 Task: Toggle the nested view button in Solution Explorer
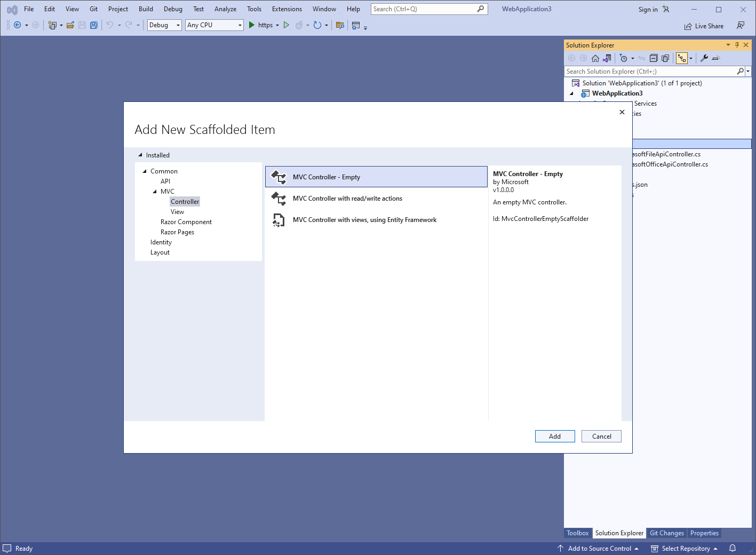click(682, 58)
